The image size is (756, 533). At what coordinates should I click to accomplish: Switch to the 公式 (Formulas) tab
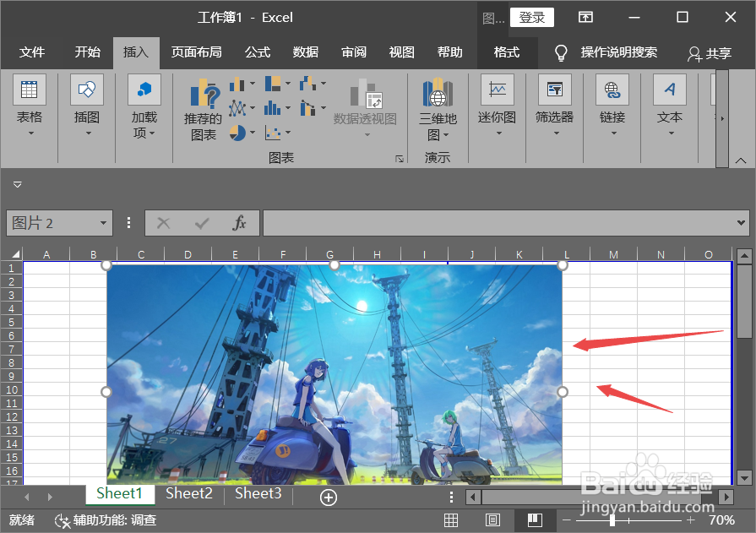258,52
